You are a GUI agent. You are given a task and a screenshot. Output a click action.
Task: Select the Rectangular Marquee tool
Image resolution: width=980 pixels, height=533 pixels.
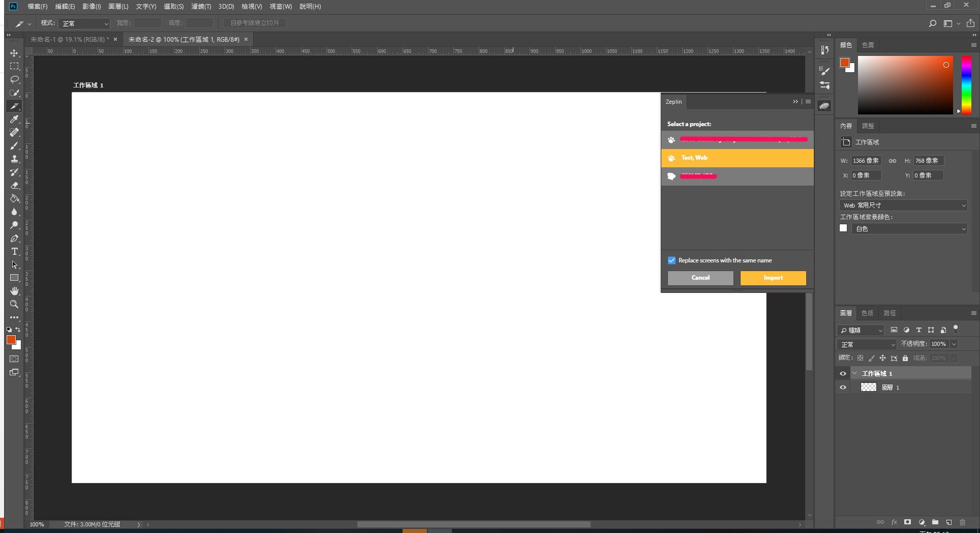coord(14,67)
